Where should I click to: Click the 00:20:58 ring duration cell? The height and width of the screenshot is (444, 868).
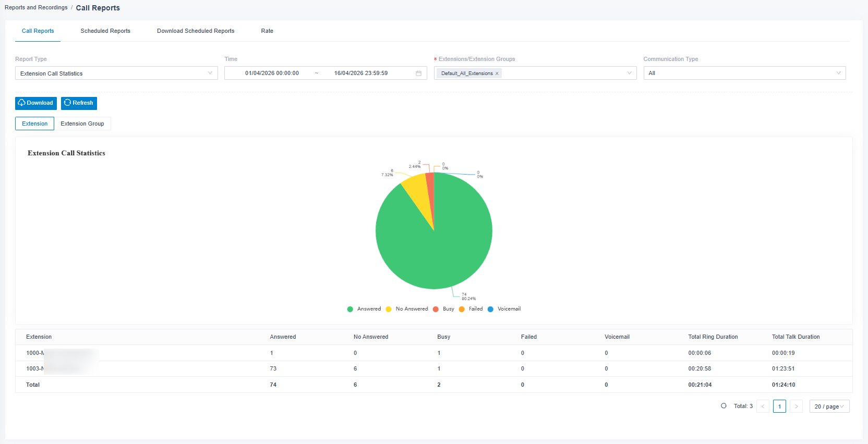pyautogui.click(x=700, y=368)
